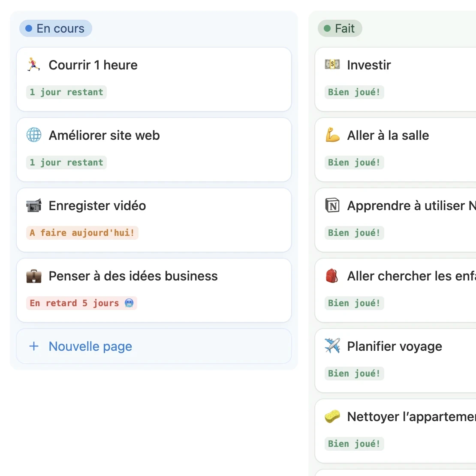Click the runner emoji on Courrir 1 heure
The height and width of the screenshot is (476, 476).
click(34, 65)
